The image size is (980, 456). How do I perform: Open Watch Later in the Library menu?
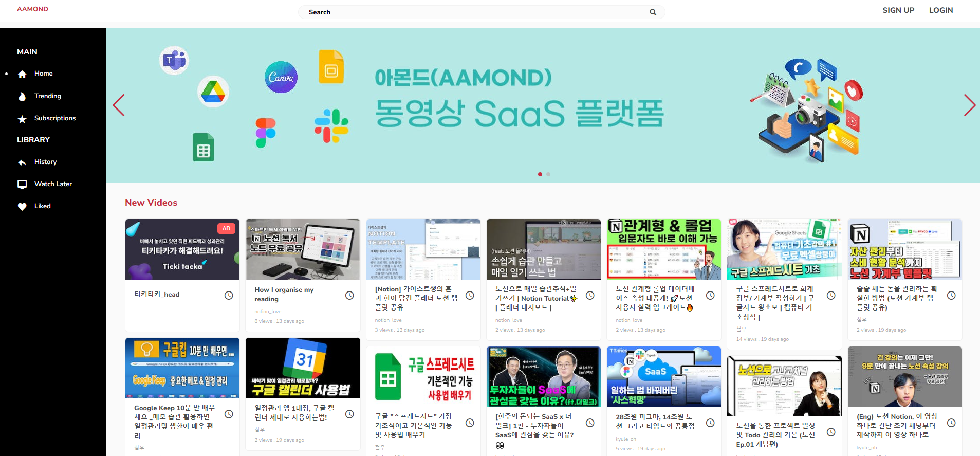53,184
